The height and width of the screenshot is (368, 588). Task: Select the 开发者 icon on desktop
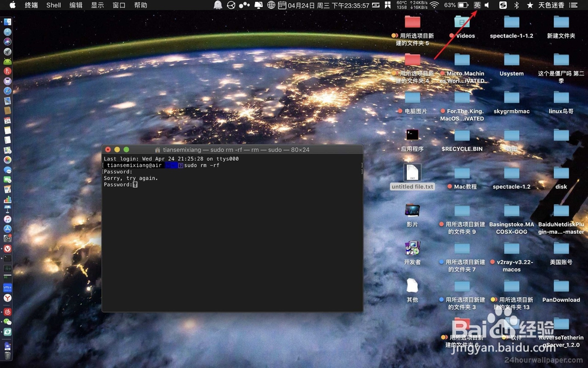(412, 253)
